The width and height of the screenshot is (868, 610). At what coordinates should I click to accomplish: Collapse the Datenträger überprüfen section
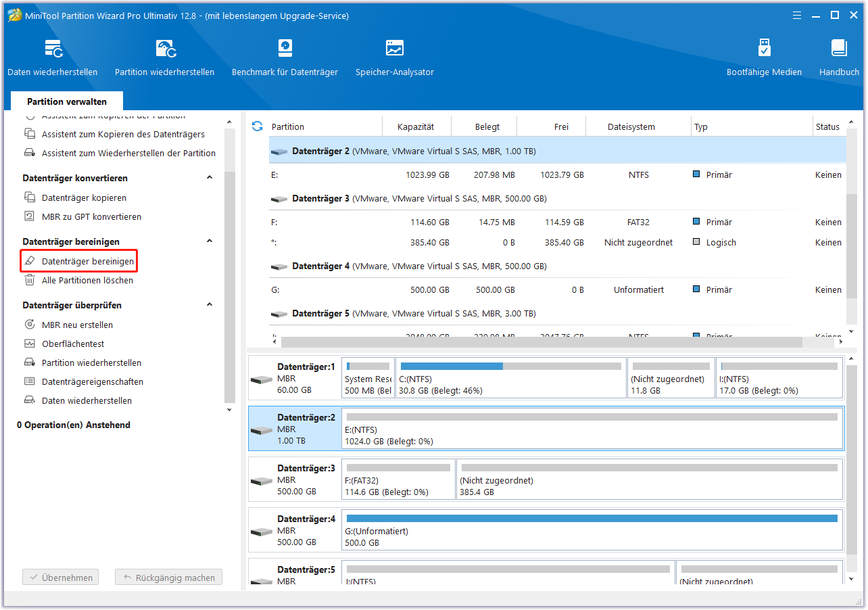point(210,305)
